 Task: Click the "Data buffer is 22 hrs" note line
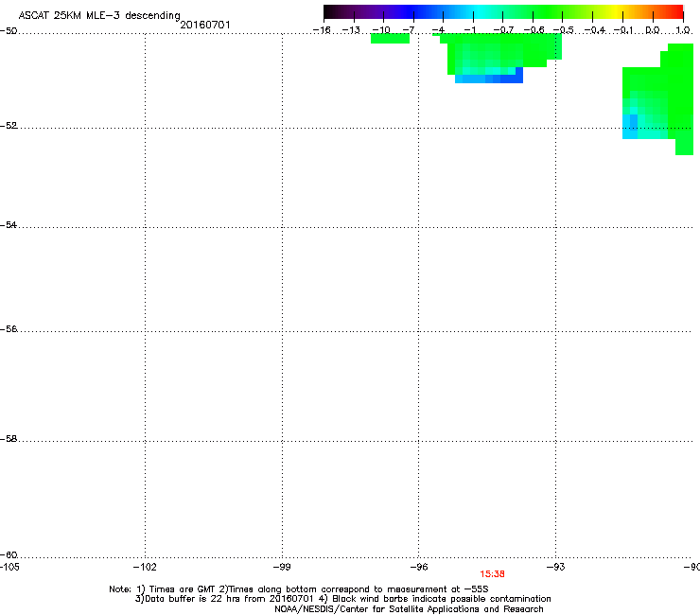(x=342, y=599)
